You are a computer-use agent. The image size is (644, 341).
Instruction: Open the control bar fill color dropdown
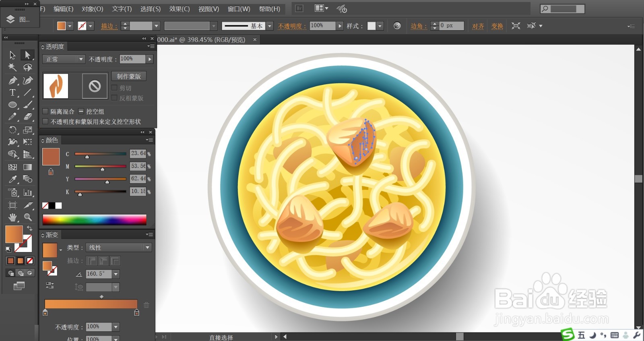click(x=70, y=26)
